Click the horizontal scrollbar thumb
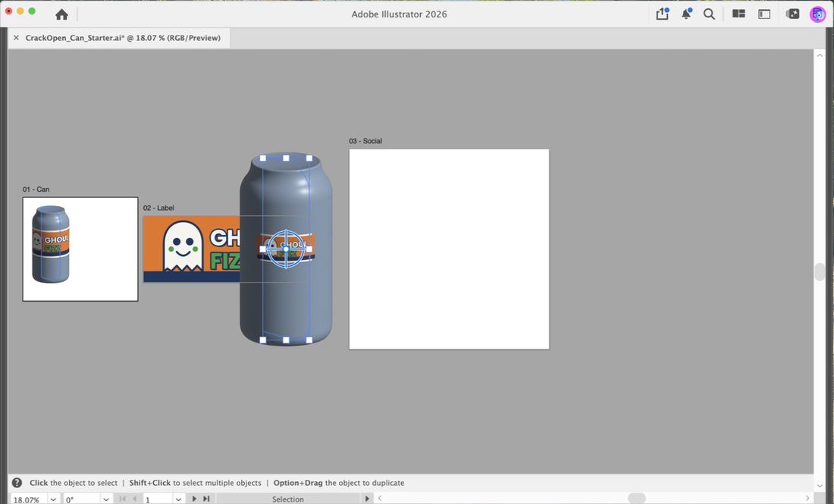834x504 pixels. [637, 498]
